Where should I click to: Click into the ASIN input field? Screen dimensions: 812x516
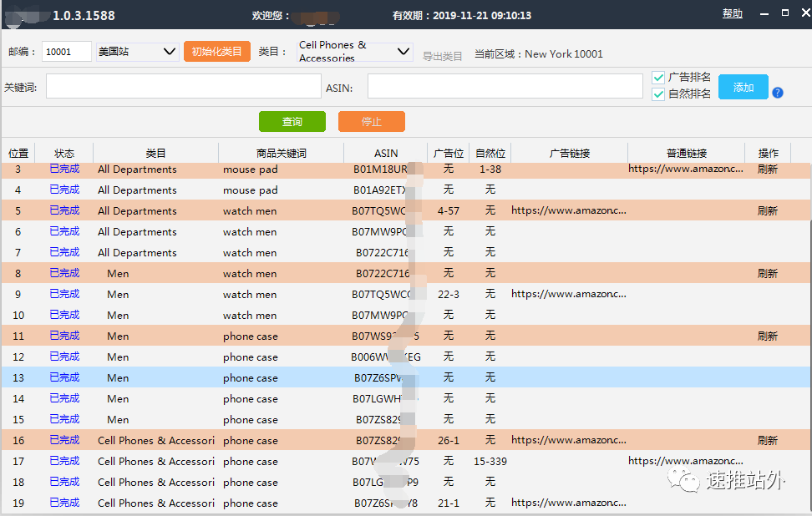[x=505, y=87]
